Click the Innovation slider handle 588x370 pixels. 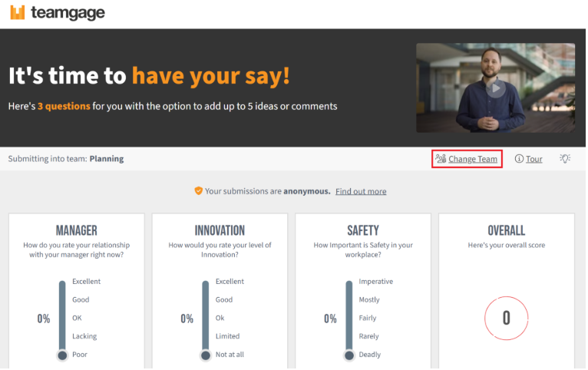206,355
